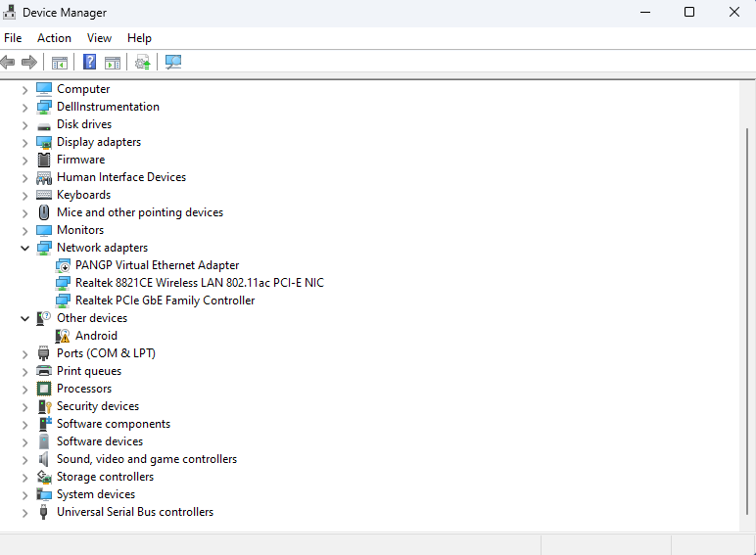Click the Computer monitor icon

click(44, 89)
